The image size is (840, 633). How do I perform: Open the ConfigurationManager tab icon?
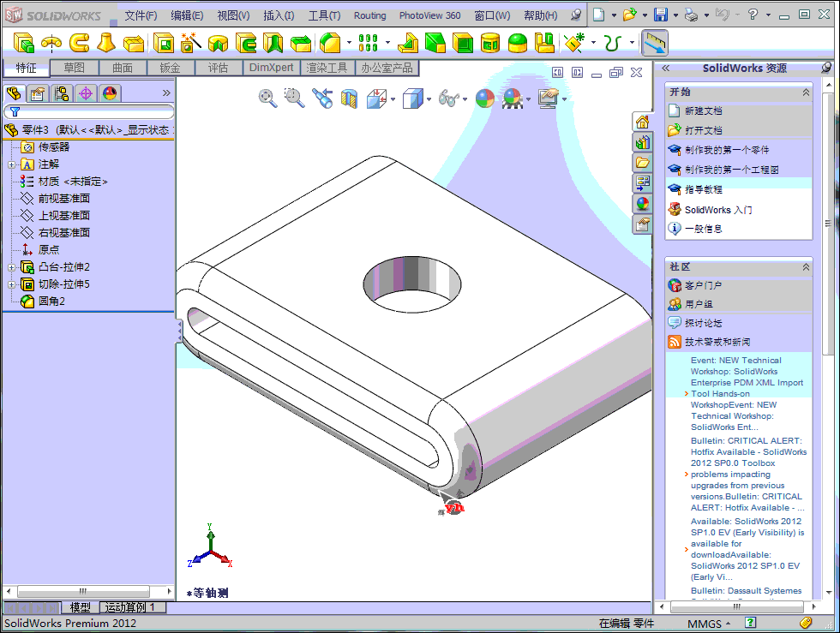click(x=62, y=93)
